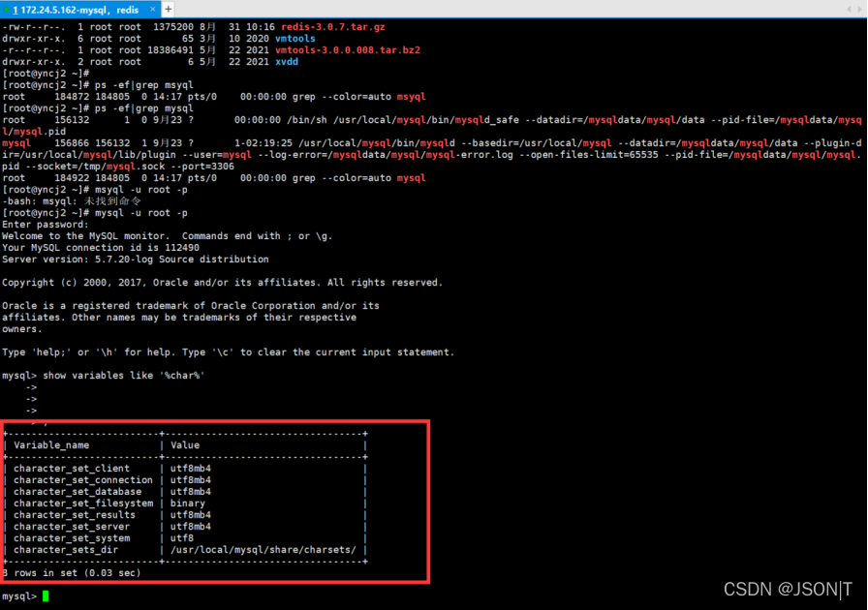Click the Variable_name column header
Viewport: 868px width, 610px height.
pos(51,445)
